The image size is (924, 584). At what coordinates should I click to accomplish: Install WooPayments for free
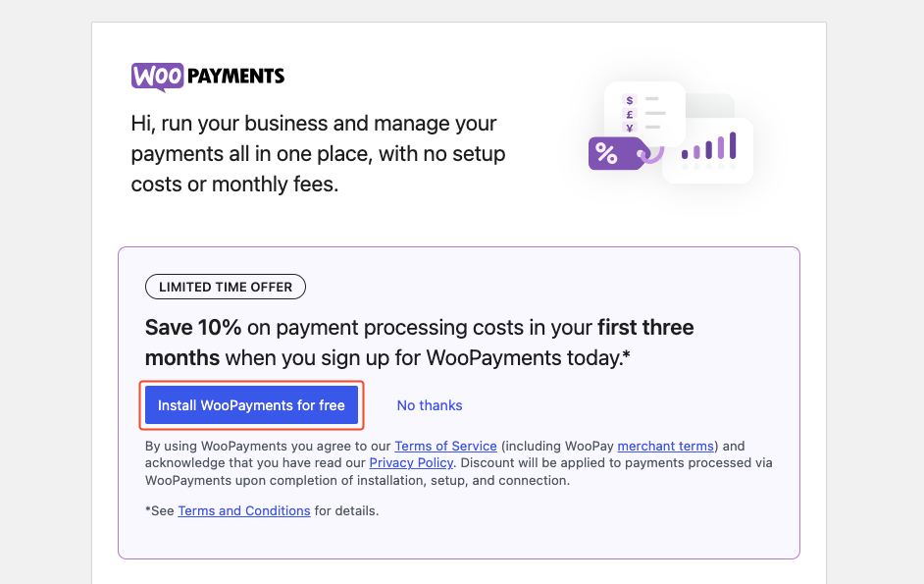tap(252, 405)
